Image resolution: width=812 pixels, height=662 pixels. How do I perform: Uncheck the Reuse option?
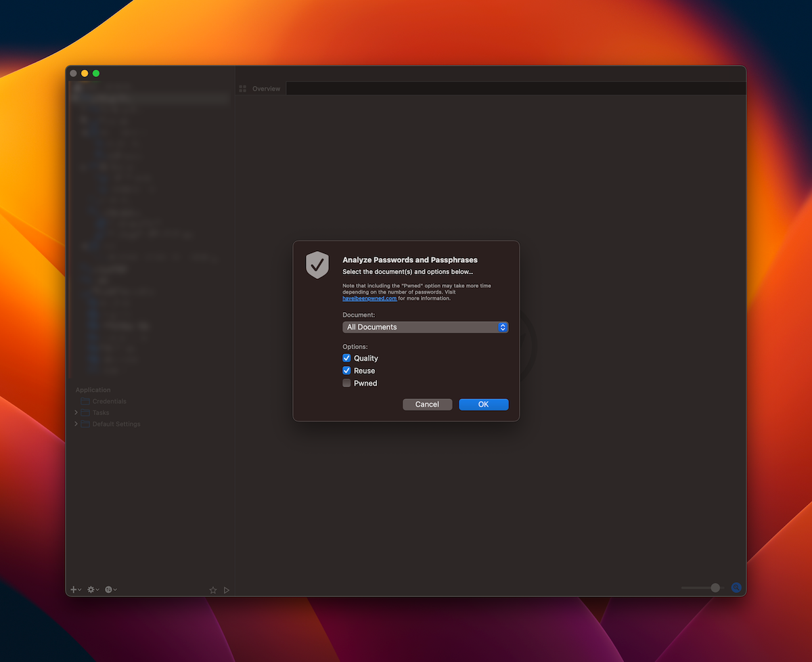346,371
